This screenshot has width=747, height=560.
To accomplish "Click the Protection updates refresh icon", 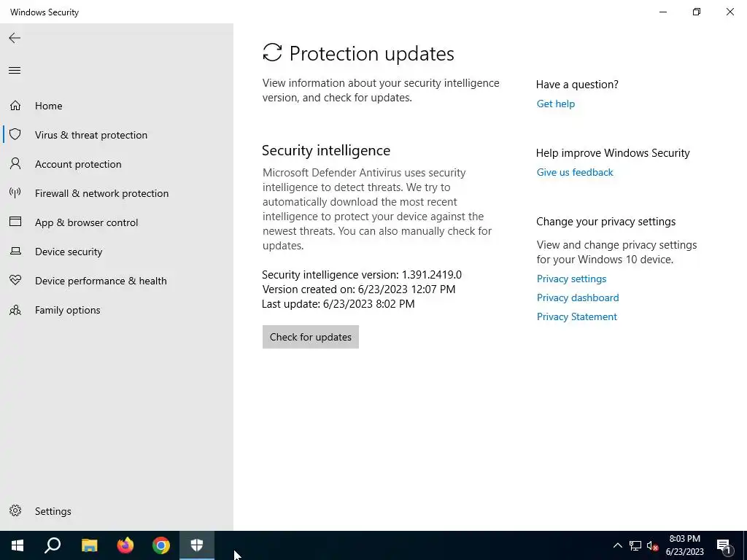I will (273, 52).
